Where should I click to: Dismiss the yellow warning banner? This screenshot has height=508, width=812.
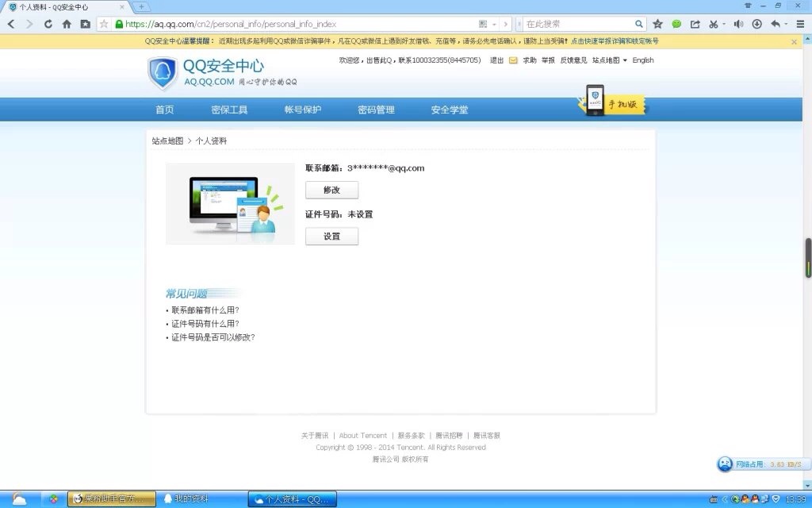(x=795, y=42)
